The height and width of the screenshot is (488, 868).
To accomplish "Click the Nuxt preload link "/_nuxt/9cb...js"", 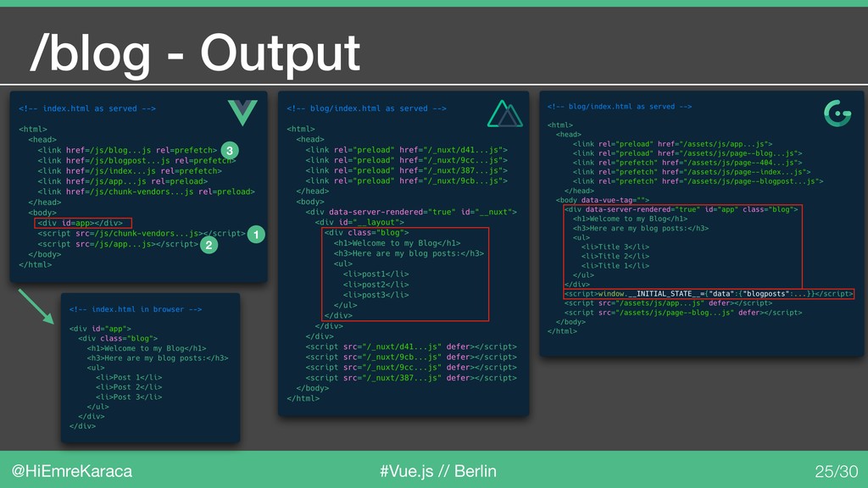I will (x=406, y=181).
